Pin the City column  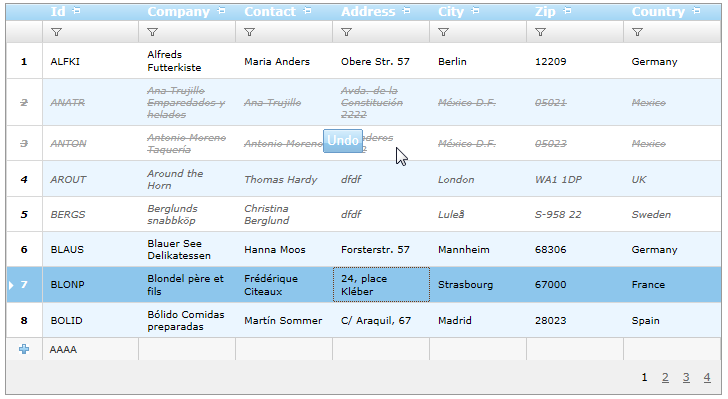click(475, 10)
